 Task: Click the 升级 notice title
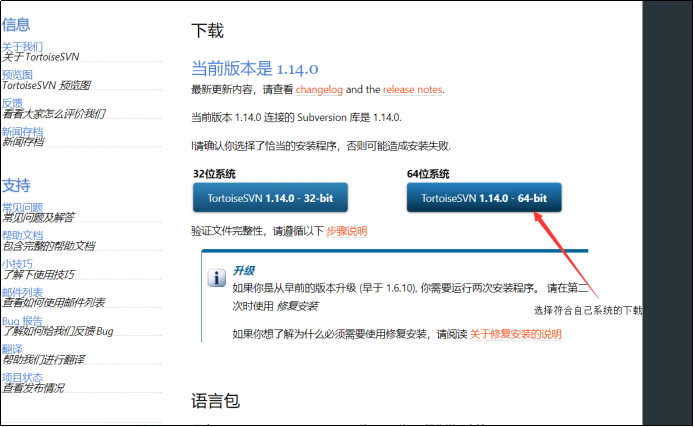tap(243, 270)
